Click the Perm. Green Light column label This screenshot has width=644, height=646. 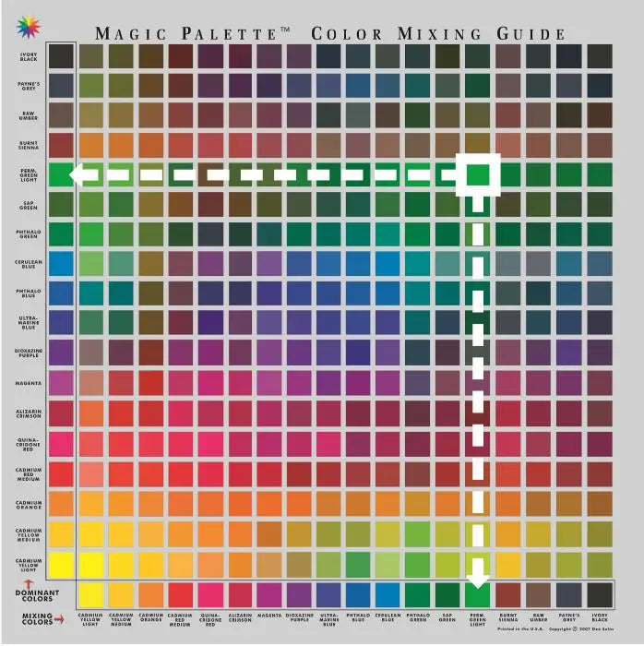coord(478,619)
